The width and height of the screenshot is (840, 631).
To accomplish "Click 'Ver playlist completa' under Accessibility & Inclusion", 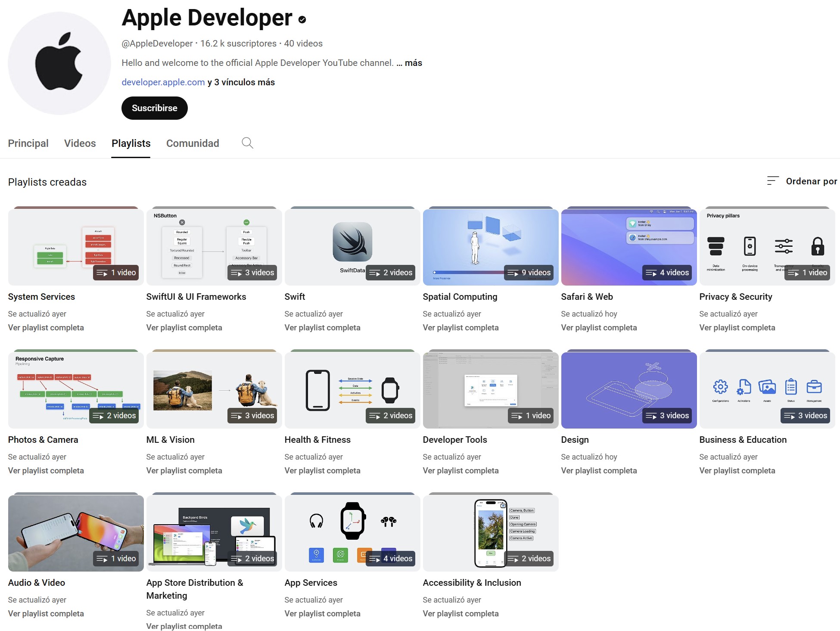I will coord(460,614).
